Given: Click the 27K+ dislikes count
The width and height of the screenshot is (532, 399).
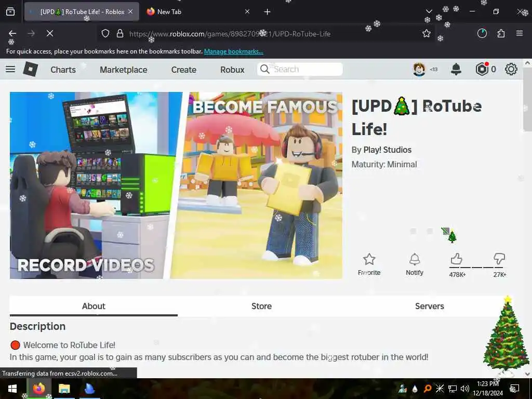Looking at the screenshot, I should 500,275.
